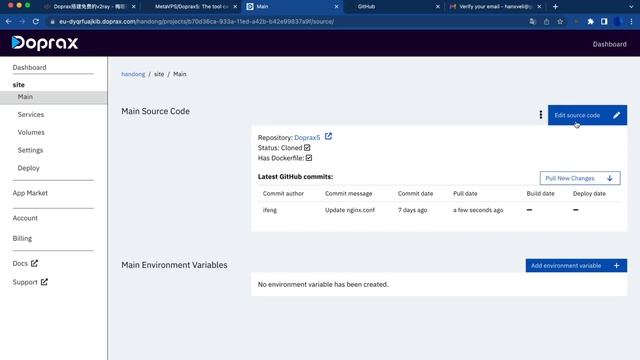Viewport: 640px width, 360px height.
Task: Click the 7 days ago commit date
Action: (412, 210)
